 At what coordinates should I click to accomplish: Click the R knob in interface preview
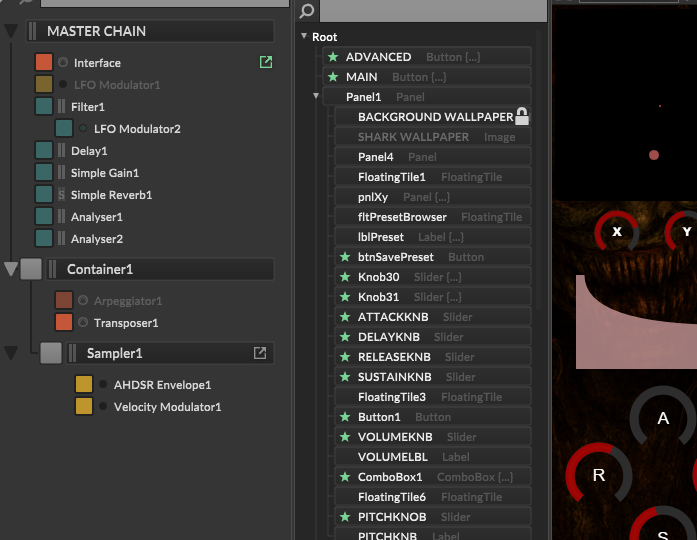tap(599, 475)
